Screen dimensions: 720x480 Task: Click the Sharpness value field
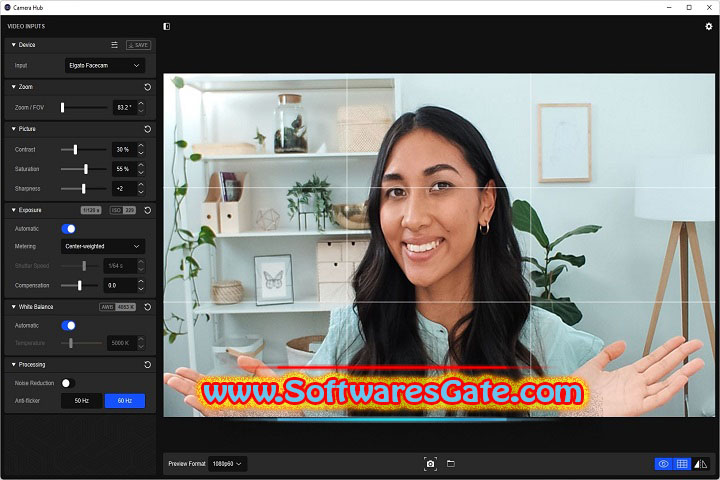coord(124,189)
